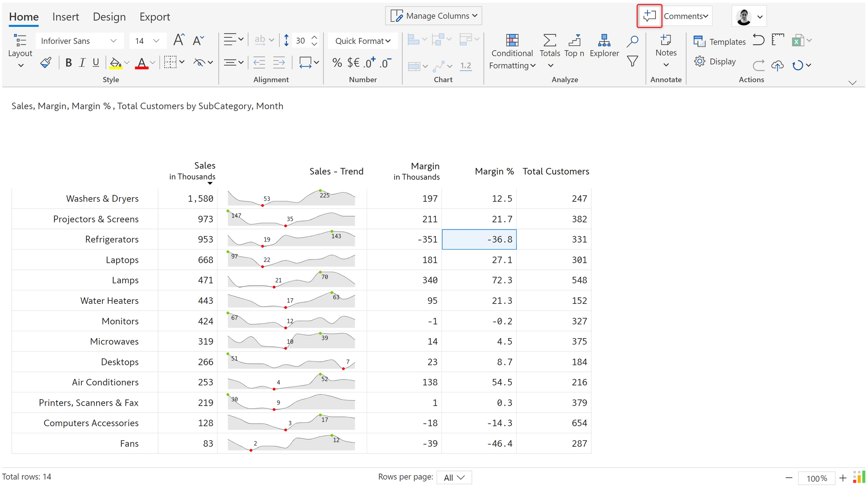Image resolution: width=868 pixels, height=489 pixels.
Task: Click the Top n icon
Action: [x=574, y=46]
